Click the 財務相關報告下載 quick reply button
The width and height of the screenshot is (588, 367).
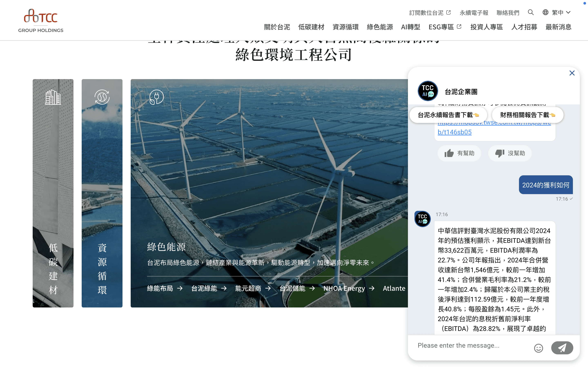527,115
